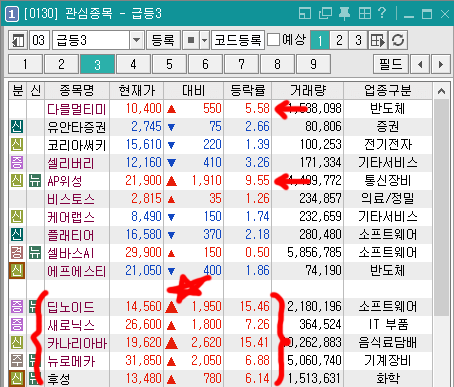Toggle the 예상 checkbox
This screenshot has width=454, height=387.
point(273,40)
